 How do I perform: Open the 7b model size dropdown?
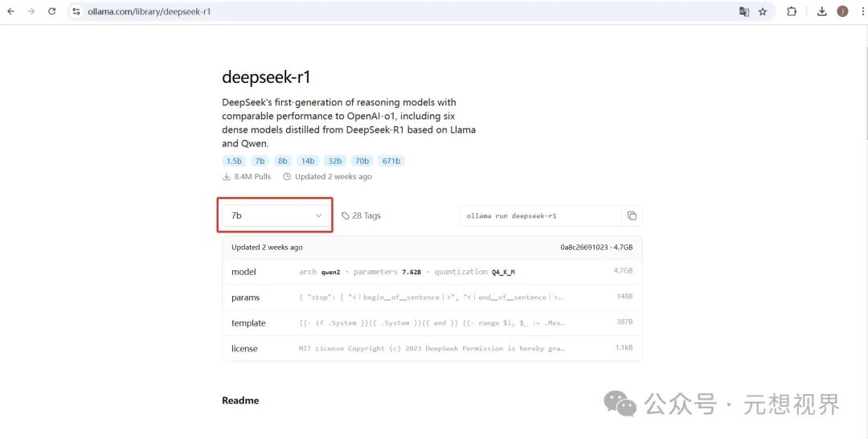click(276, 215)
